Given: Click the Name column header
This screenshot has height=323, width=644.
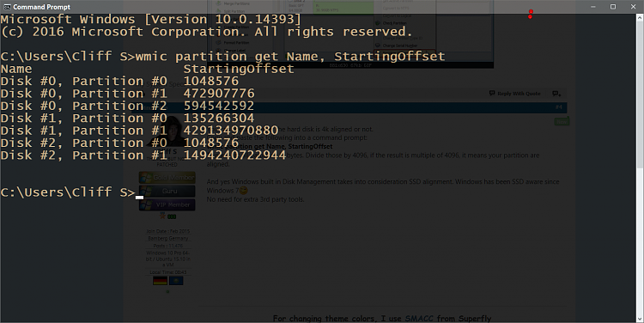Looking at the screenshot, I should point(16,69).
